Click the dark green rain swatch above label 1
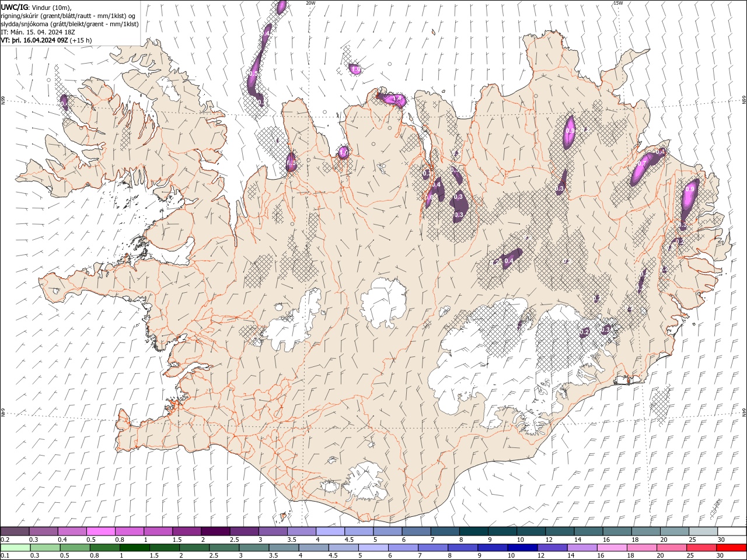The image size is (747, 560). pyautogui.click(x=134, y=548)
